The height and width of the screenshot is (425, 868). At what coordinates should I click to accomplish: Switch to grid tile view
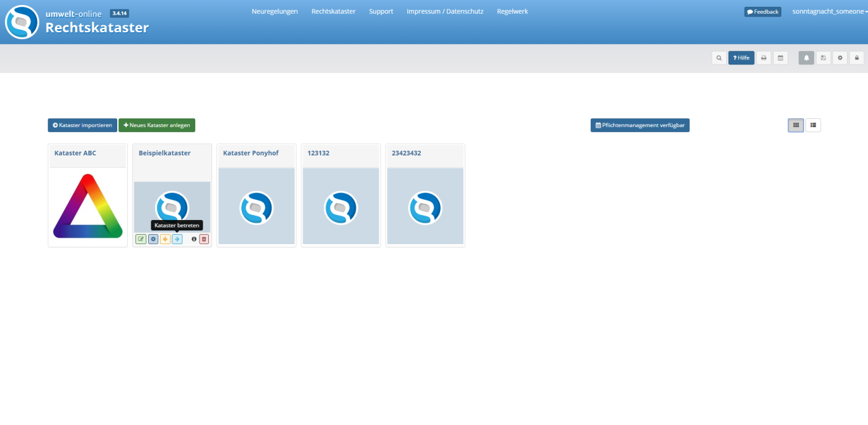coord(795,125)
